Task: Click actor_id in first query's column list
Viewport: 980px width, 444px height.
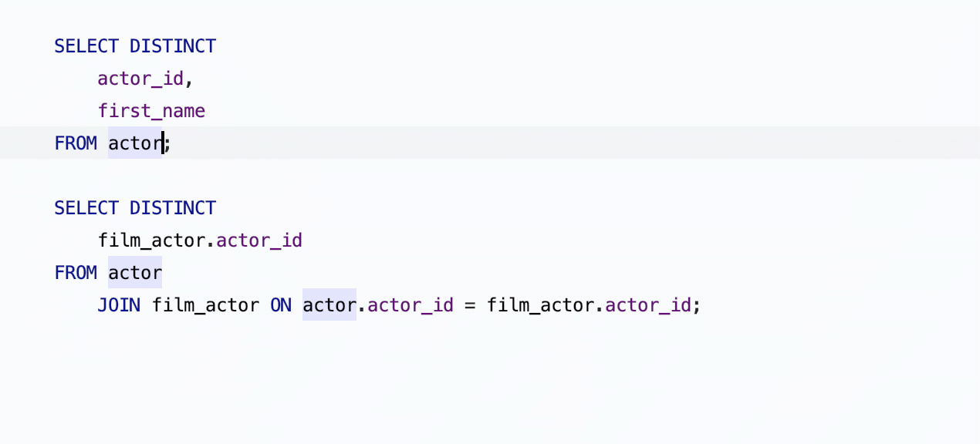Action: tap(140, 79)
